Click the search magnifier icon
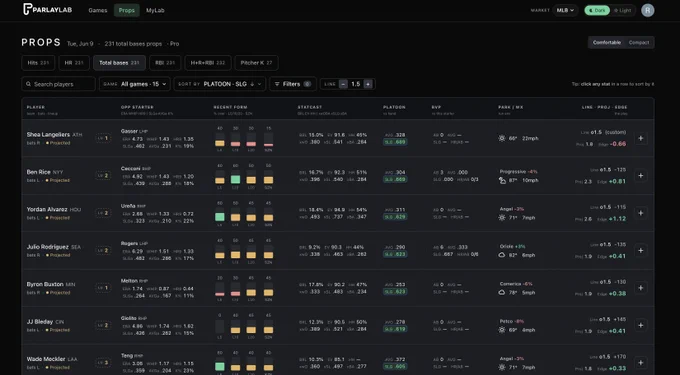The image size is (680, 375). click(29, 84)
